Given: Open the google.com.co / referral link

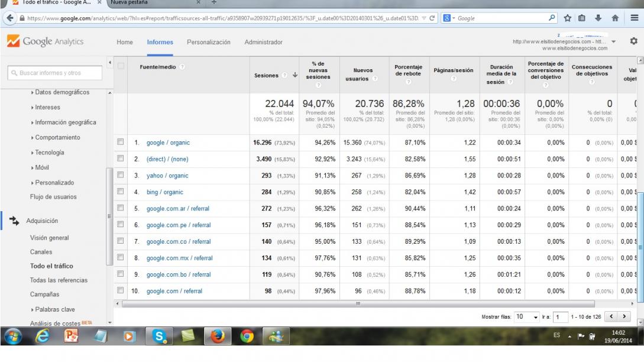Looking at the screenshot, I should tap(179, 241).
